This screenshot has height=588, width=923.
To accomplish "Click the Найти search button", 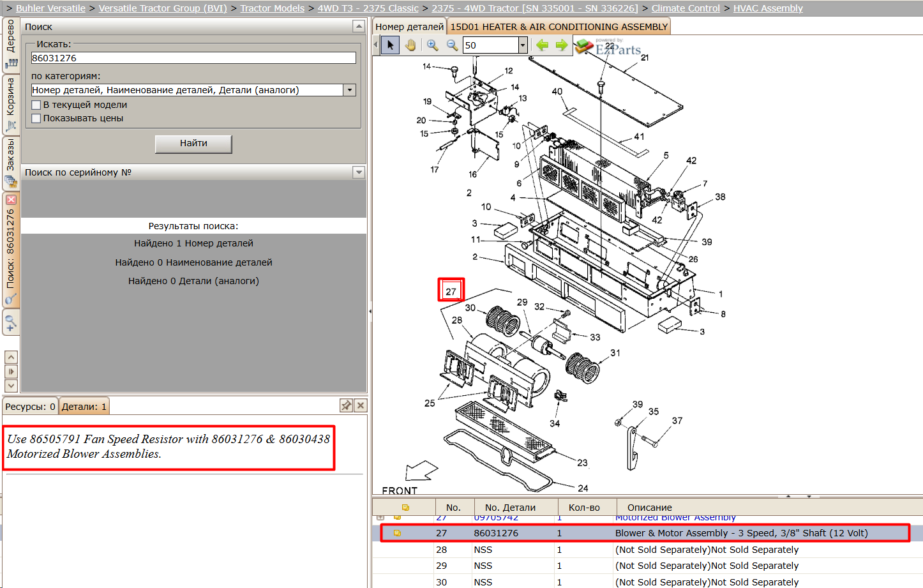I will [193, 144].
